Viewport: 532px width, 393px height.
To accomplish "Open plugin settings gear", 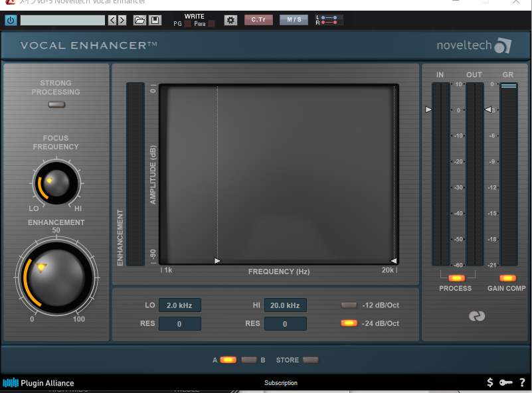I will point(230,21).
